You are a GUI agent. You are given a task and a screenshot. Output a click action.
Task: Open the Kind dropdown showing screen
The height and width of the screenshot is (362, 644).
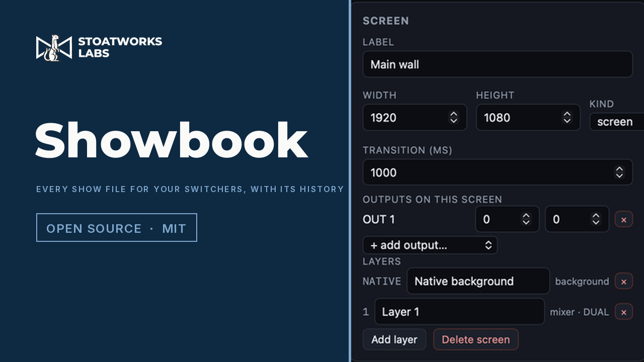(617, 122)
